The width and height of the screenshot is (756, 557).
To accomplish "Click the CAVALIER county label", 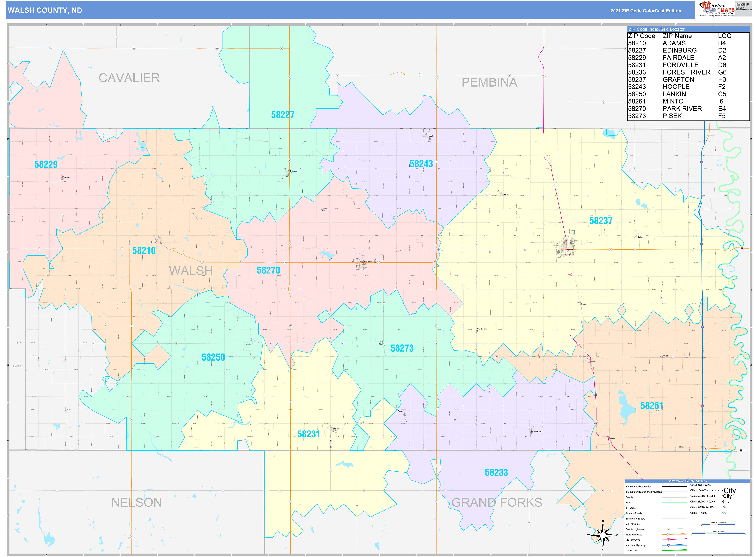I will pyautogui.click(x=129, y=78).
